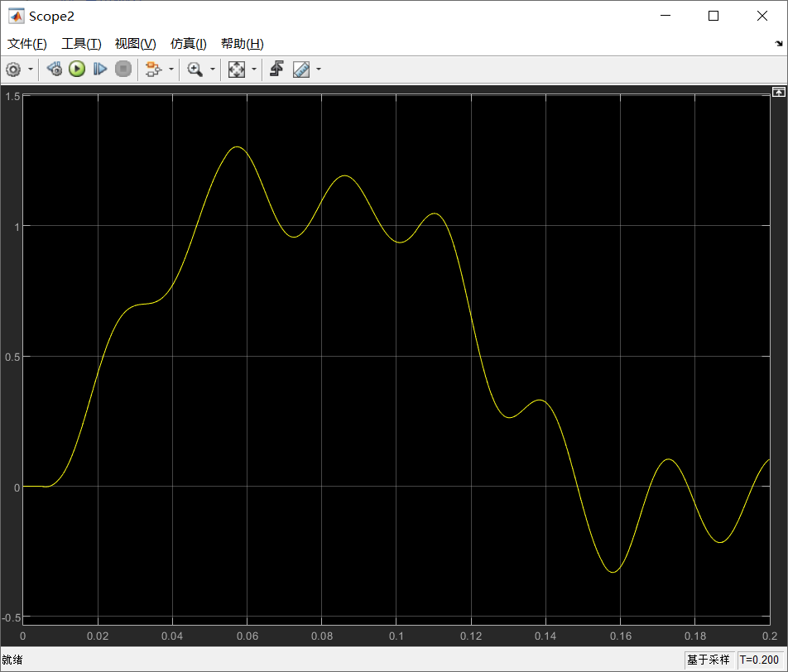Click the cursor measurements ruler icon

click(x=301, y=70)
